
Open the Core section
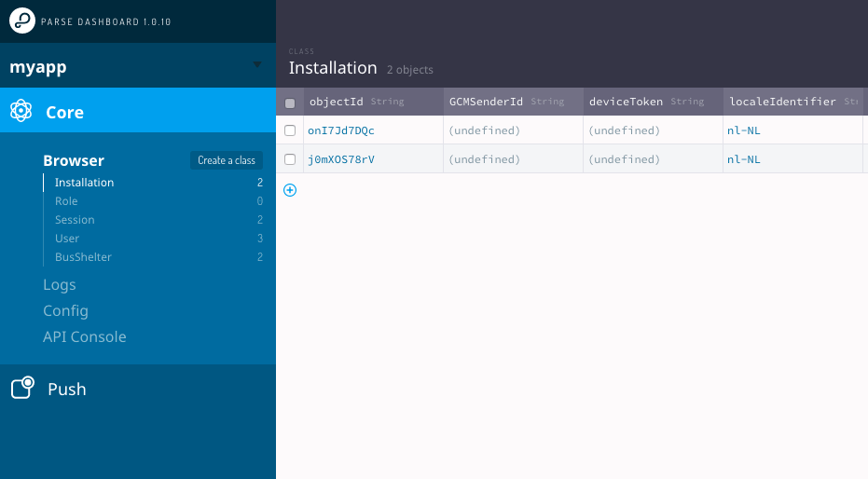tap(138, 110)
